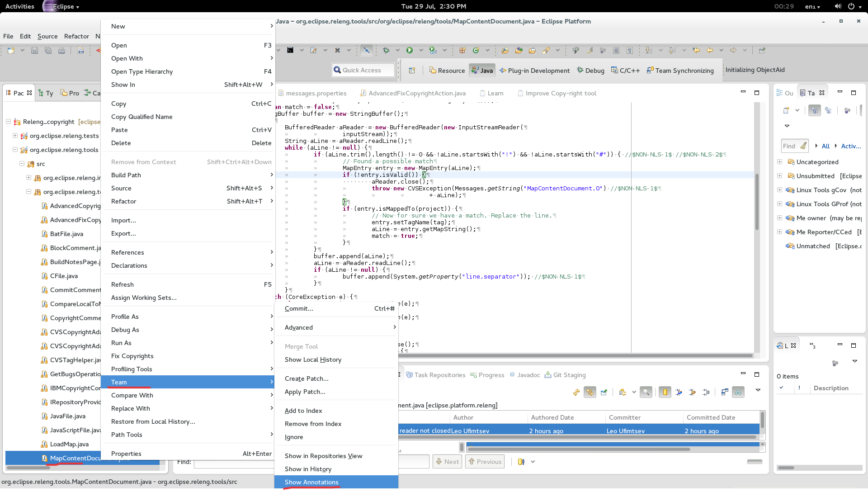Toggle Categorized presentation in Task List

point(815,110)
